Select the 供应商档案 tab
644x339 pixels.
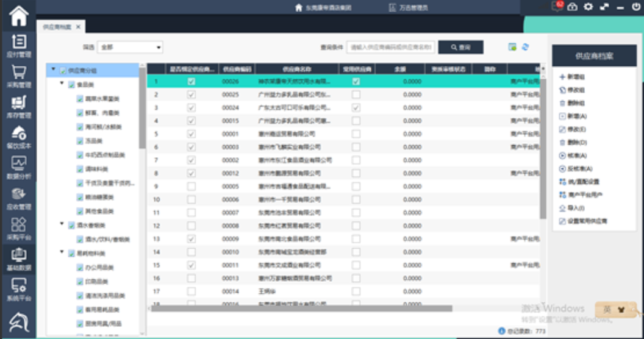click(x=57, y=27)
